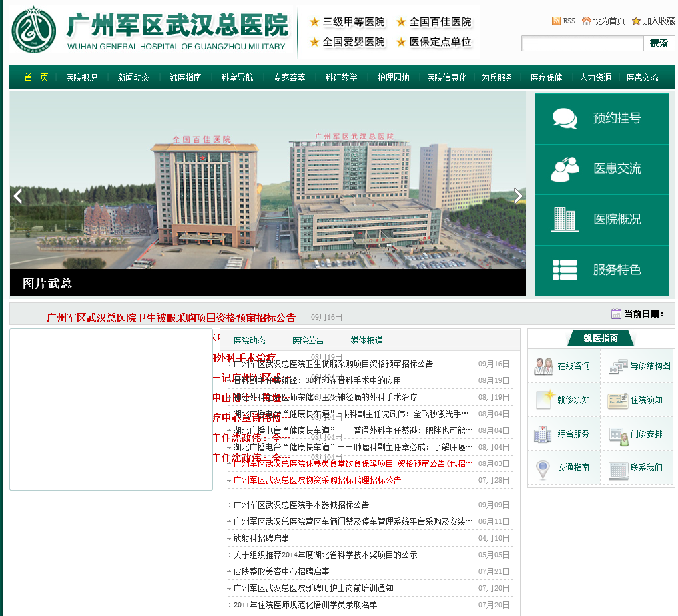This screenshot has height=616, width=678.
Task: Open 2011年住院医师规范化培训学员录取名单 link
Action: [305, 605]
